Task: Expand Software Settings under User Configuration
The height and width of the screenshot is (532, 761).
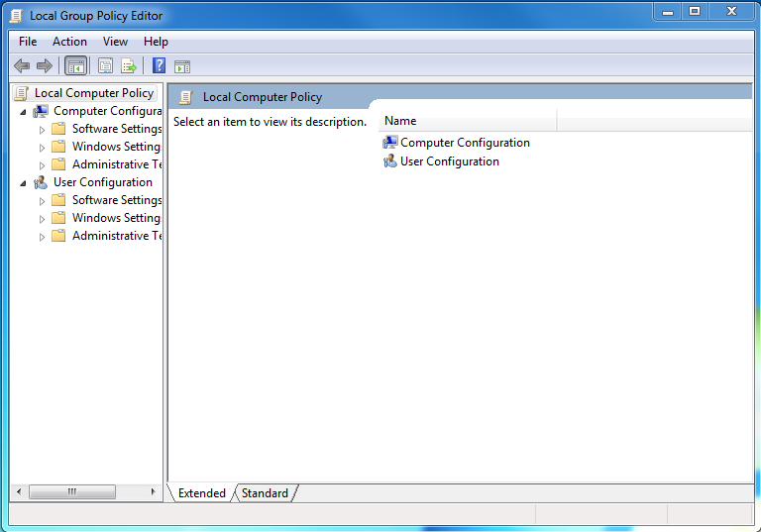Action: tap(43, 201)
